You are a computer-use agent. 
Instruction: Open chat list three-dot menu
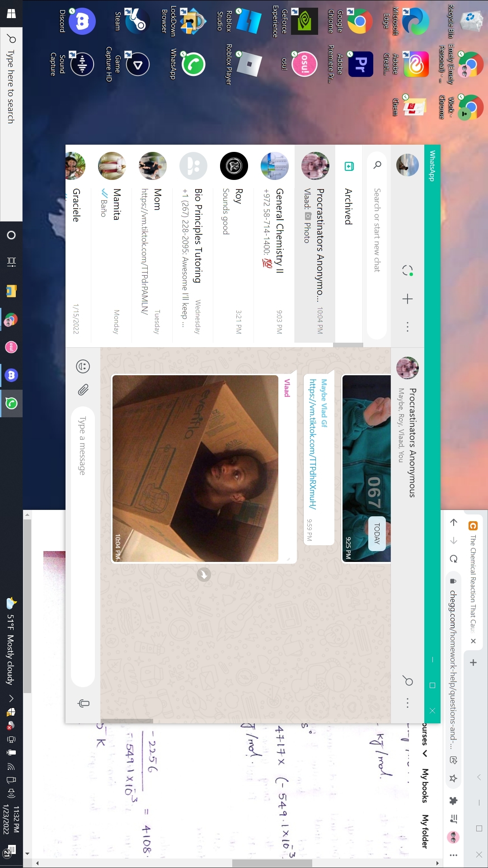coord(407,327)
